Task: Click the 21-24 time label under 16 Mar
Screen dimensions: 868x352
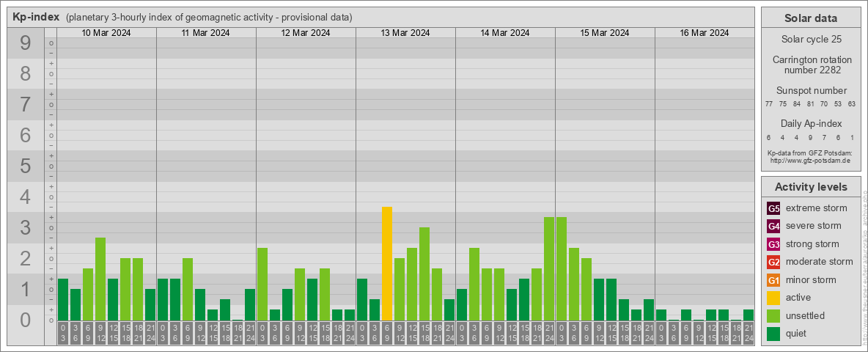Action: click(x=749, y=334)
